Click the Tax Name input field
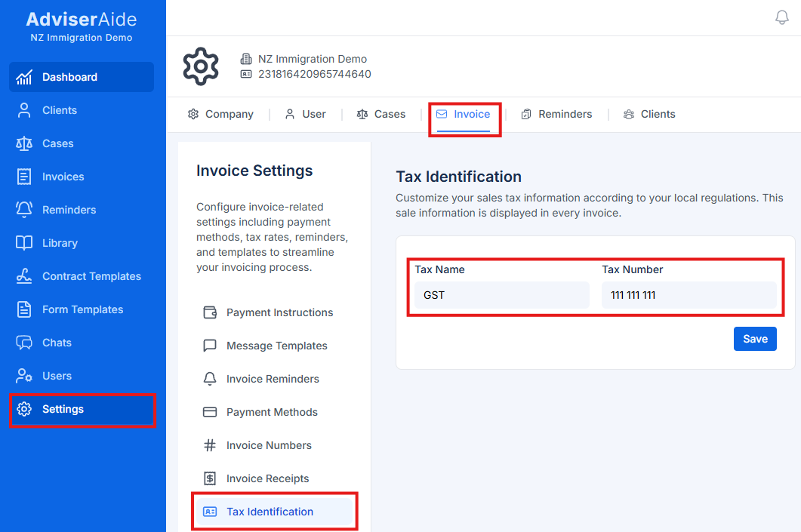The width and height of the screenshot is (801, 532). click(x=501, y=294)
